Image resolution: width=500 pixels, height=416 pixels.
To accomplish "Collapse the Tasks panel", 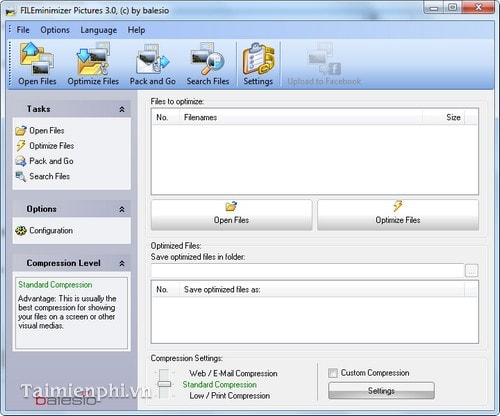I will click(x=122, y=109).
